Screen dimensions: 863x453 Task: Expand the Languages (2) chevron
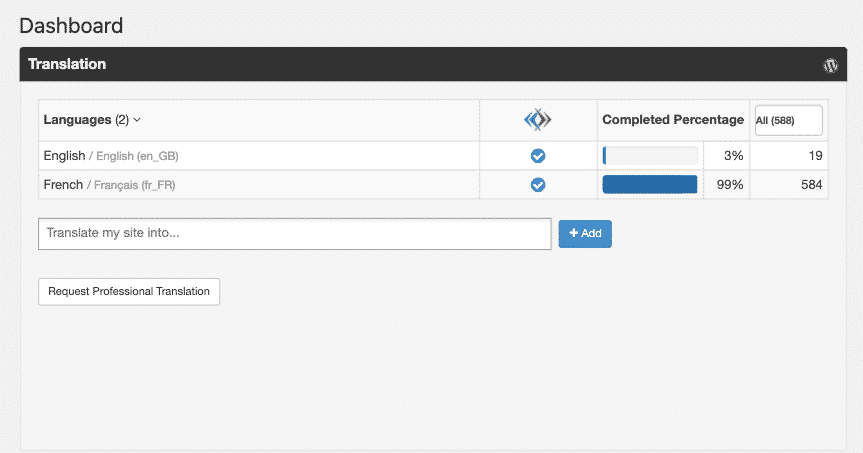pyautogui.click(x=137, y=120)
